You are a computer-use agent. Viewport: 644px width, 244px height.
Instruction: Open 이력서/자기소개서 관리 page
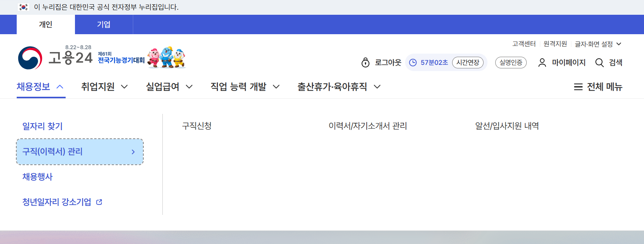(368, 126)
